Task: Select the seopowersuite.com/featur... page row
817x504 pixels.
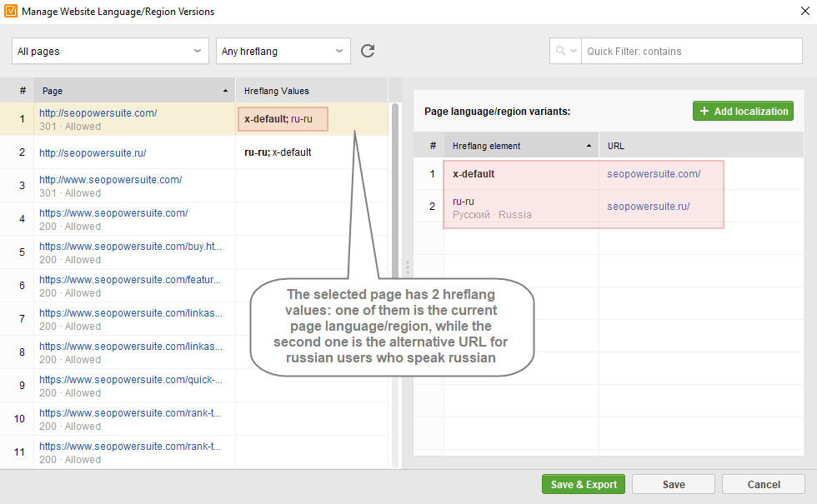Action: [x=193, y=286]
